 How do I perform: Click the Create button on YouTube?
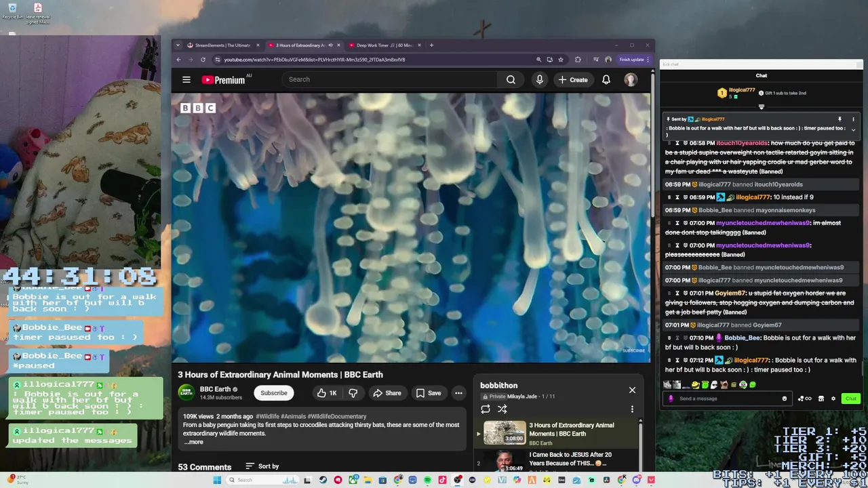(x=573, y=79)
